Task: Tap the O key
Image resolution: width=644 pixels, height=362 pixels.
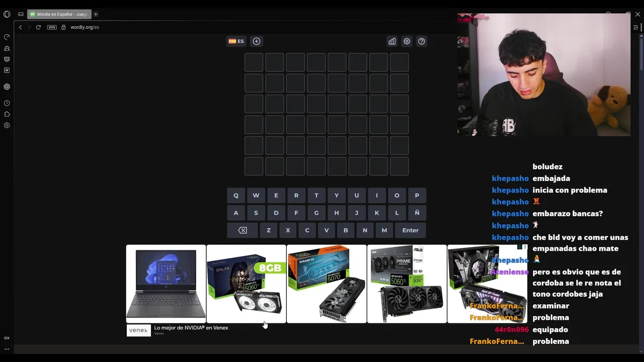Action: (397, 196)
